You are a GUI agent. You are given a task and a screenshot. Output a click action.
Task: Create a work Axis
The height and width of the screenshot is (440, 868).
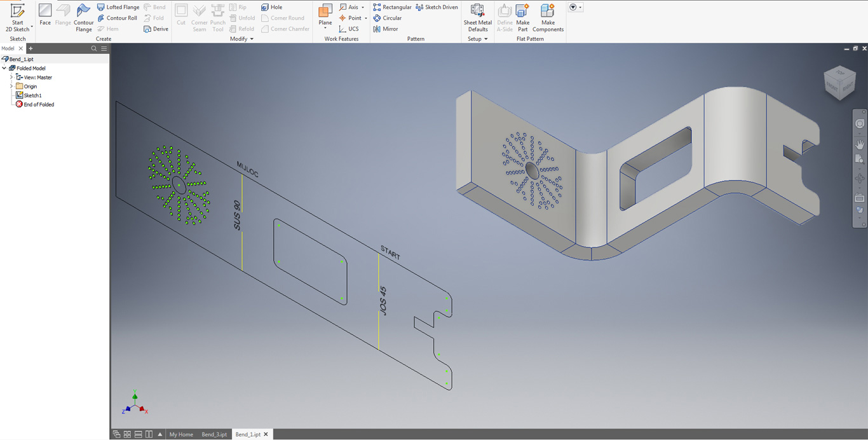tap(349, 7)
